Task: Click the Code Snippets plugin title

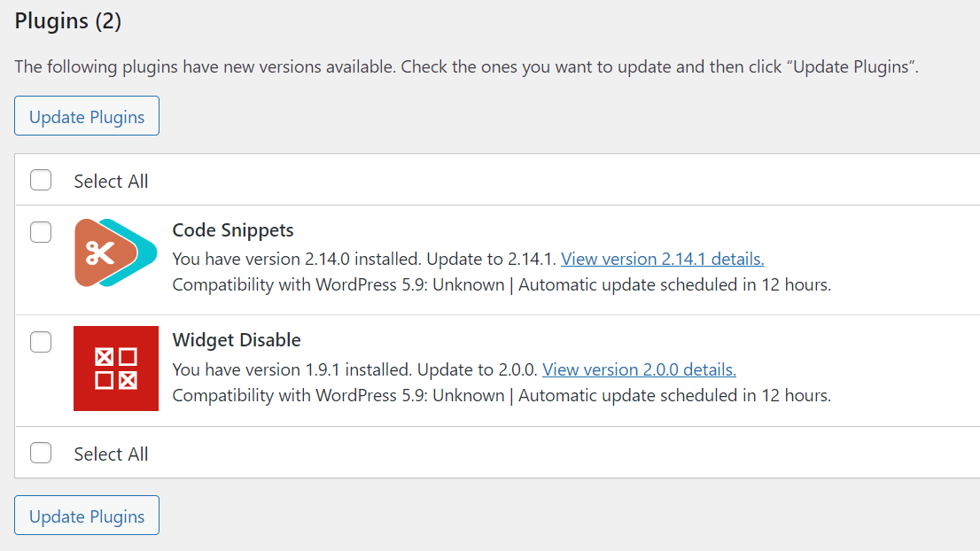Action: coord(232,230)
